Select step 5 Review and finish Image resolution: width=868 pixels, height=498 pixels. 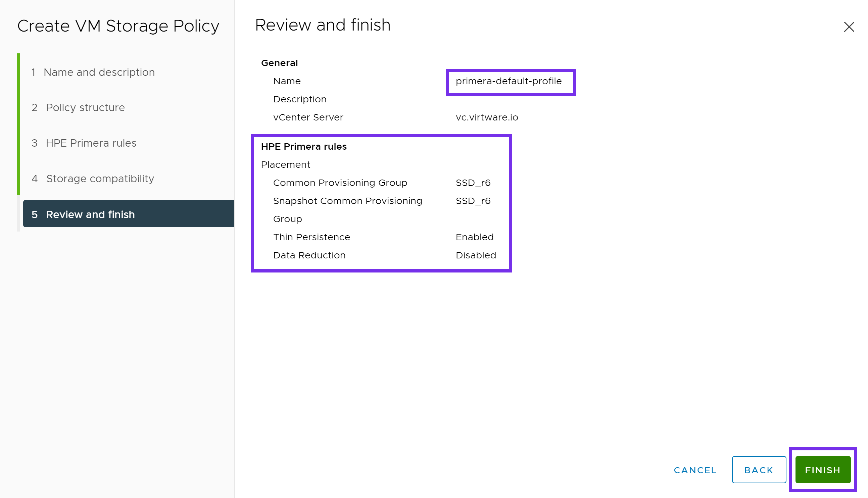(x=129, y=214)
